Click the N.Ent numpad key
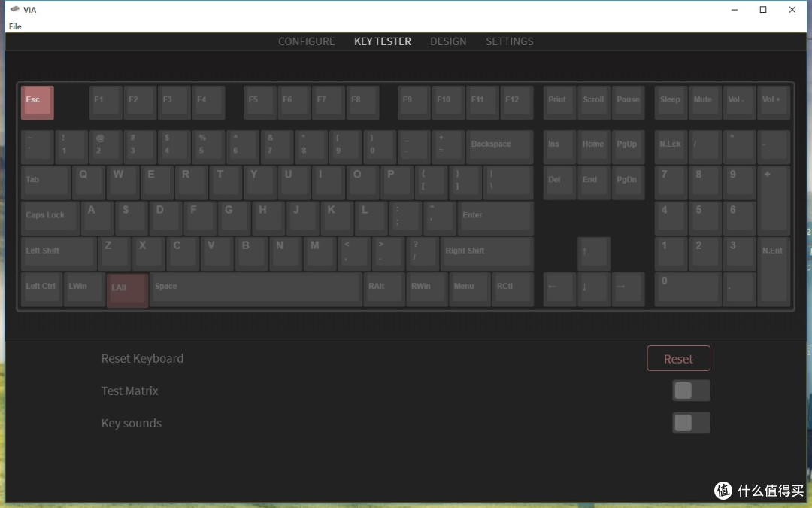Viewport: 812px width, 508px height. click(x=774, y=272)
